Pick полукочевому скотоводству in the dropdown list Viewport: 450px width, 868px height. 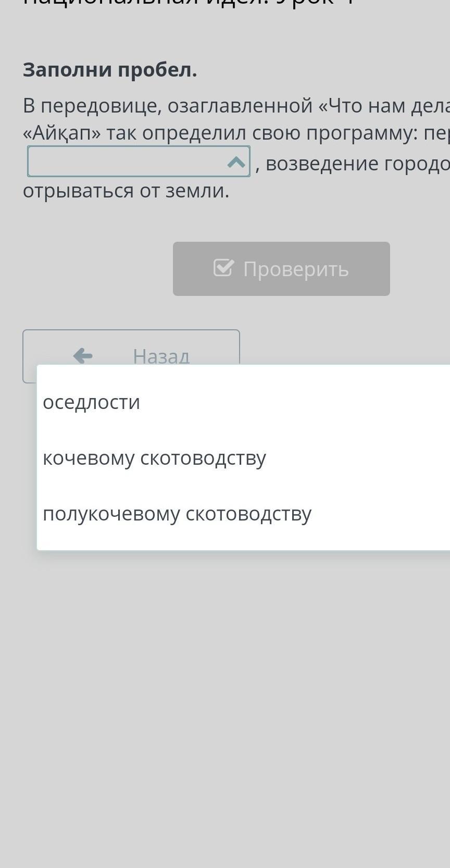point(177,514)
